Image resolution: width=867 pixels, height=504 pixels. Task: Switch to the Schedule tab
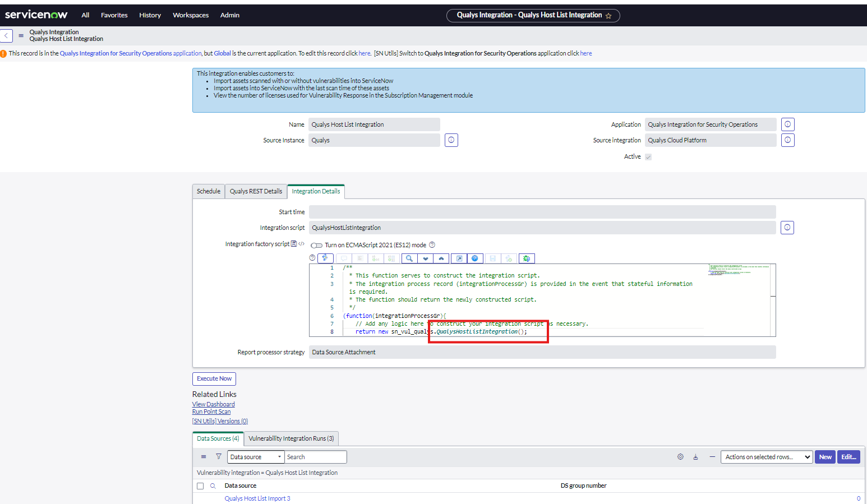[x=209, y=191]
